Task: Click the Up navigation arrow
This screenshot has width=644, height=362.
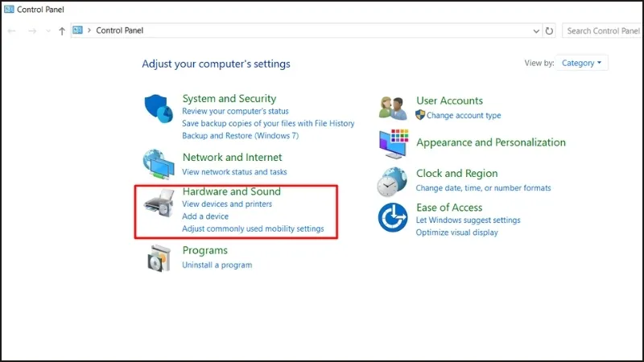Action: click(x=62, y=31)
